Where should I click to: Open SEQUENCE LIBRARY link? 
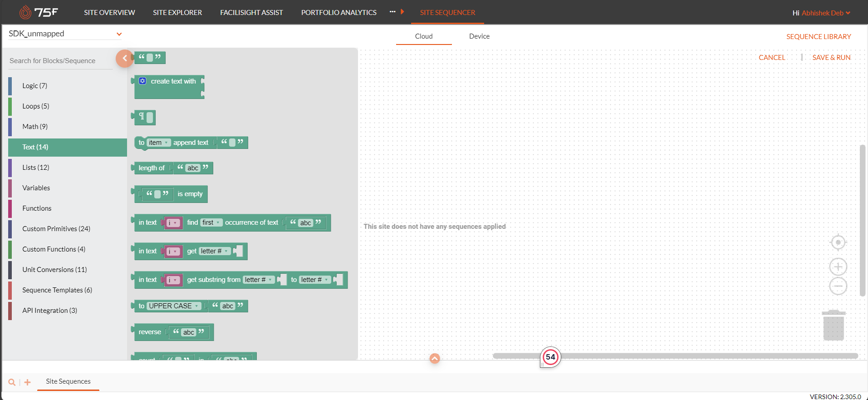tap(819, 37)
